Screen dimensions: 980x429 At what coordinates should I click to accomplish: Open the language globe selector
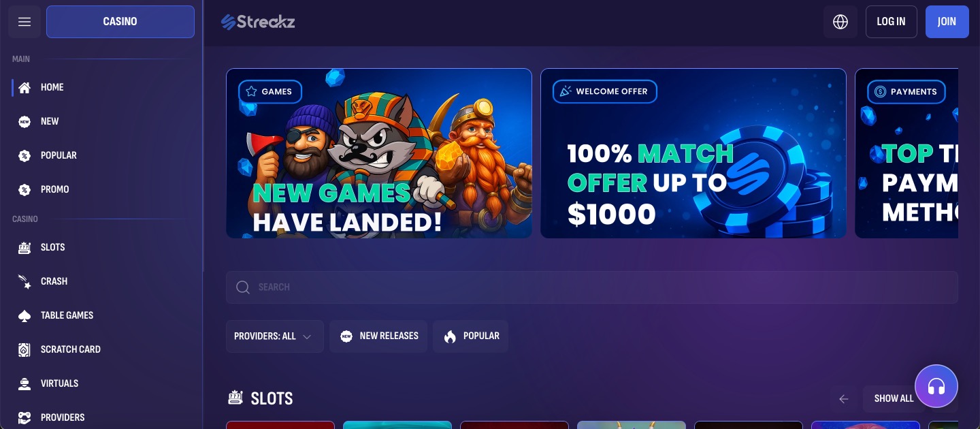[x=840, y=22]
